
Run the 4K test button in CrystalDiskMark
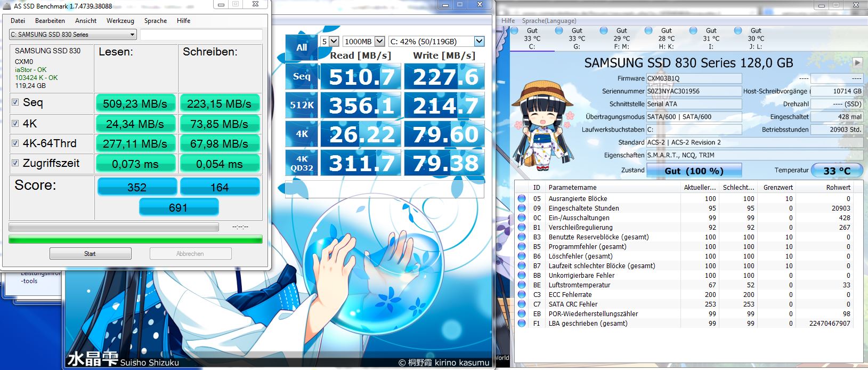coord(302,134)
